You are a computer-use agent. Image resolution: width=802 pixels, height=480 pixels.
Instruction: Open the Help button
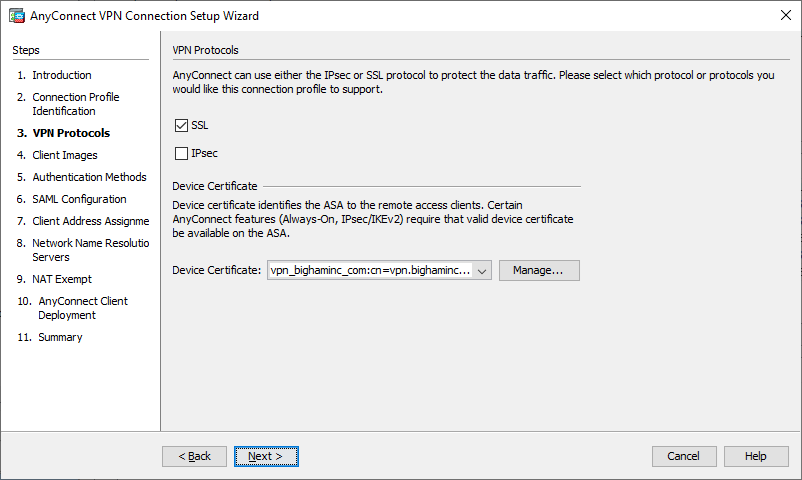pyautogui.click(x=756, y=456)
